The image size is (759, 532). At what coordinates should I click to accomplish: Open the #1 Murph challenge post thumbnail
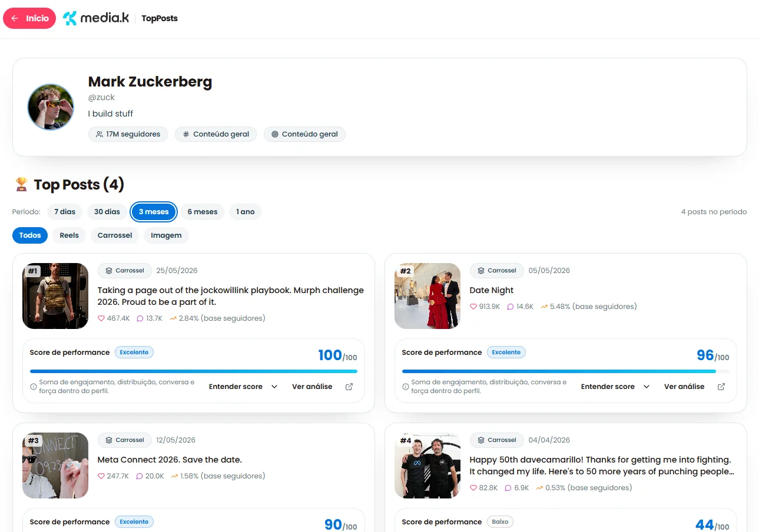tap(55, 296)
